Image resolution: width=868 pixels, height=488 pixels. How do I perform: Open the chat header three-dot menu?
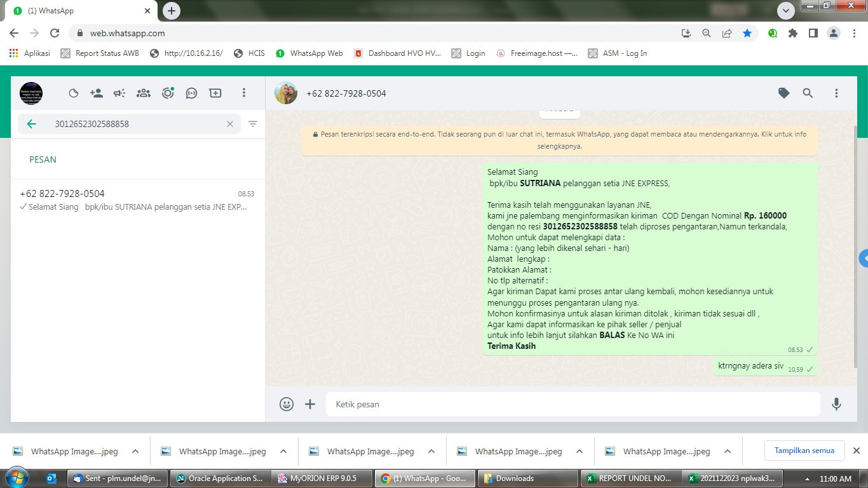pos(836,93)
